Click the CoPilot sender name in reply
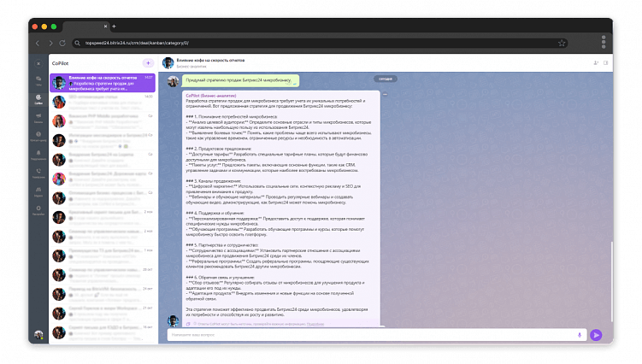The height and width of the screenshot is (364, 642). tap(211, 96)
